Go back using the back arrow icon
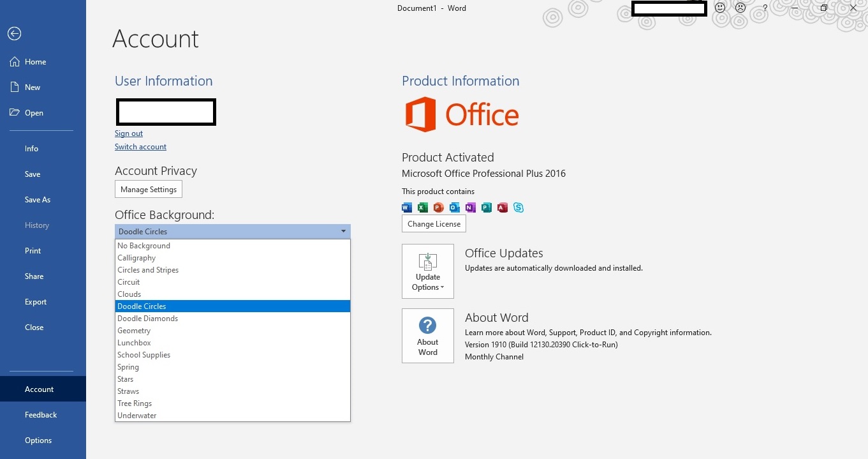The height and width of the screenshot is (459, 868). tap(14, 34)
